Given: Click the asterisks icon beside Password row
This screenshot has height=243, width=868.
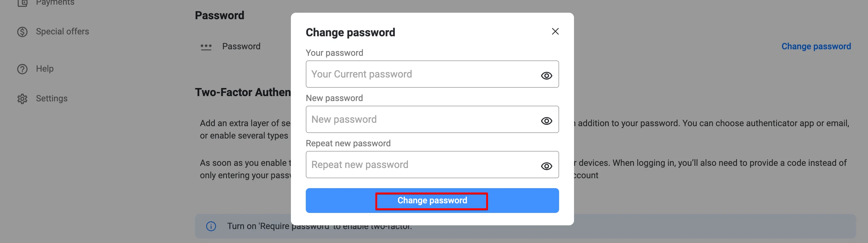Looking at the screenshot, I should pos(206,47).
